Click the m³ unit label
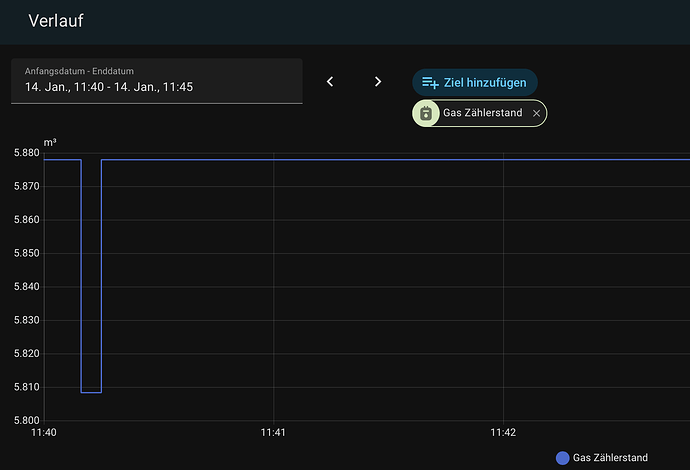Viewport: 690px width, 470px height. pos(50,142)
